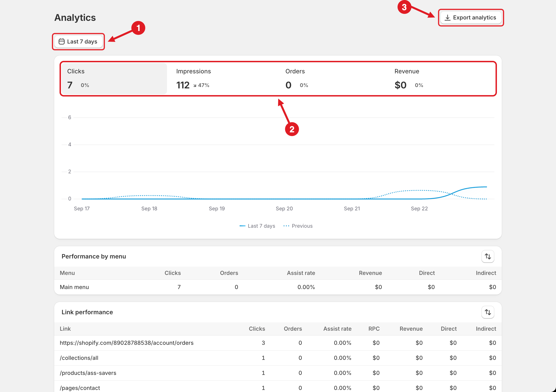This screenshot has width=556, height=392.
Task: Click Direct header in Performance by menu
Action: click(x=427, y=273)
